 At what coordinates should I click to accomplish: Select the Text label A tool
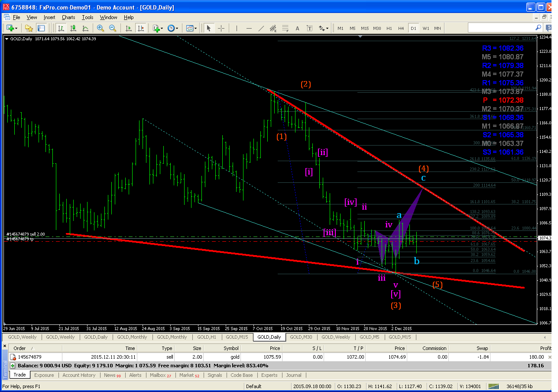(297, 28)
